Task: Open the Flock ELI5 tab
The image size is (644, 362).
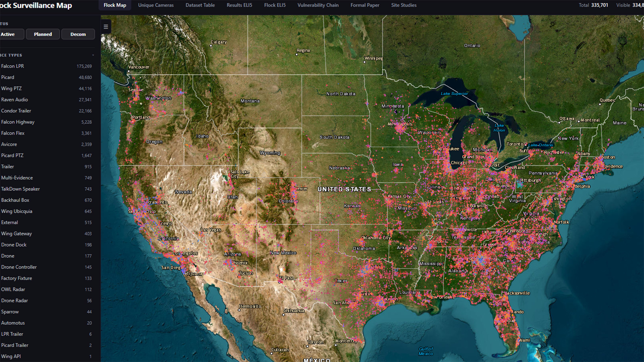Action: point(275,5)
